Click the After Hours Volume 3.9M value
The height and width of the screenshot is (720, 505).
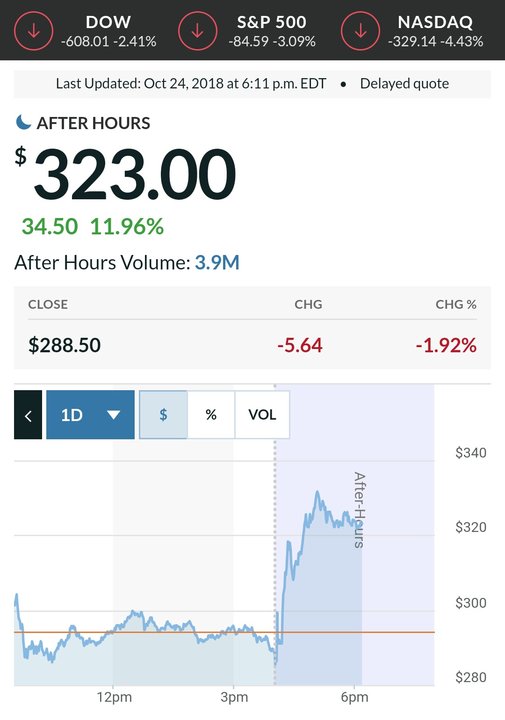(217, 263)
